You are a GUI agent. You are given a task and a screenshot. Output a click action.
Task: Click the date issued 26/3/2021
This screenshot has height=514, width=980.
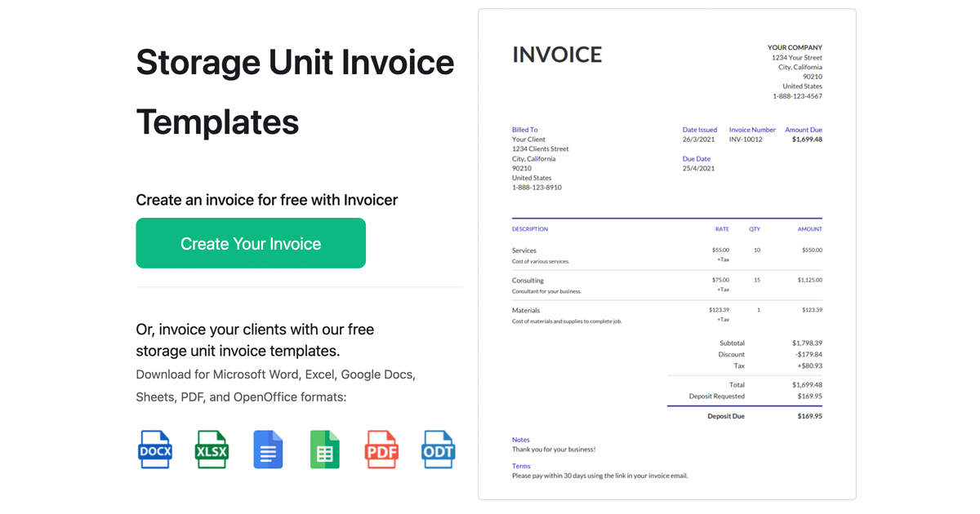click(698, 140)
